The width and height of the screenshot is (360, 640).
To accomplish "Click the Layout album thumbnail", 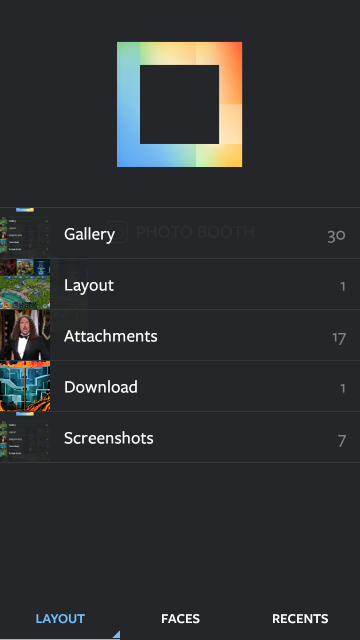I will point(25,284).
